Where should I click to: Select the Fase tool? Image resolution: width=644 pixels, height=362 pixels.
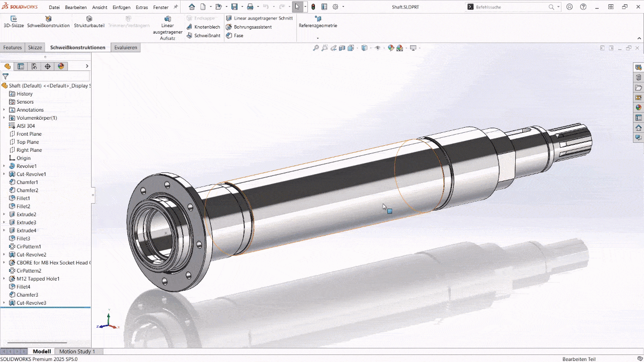(x=235, y=35)
